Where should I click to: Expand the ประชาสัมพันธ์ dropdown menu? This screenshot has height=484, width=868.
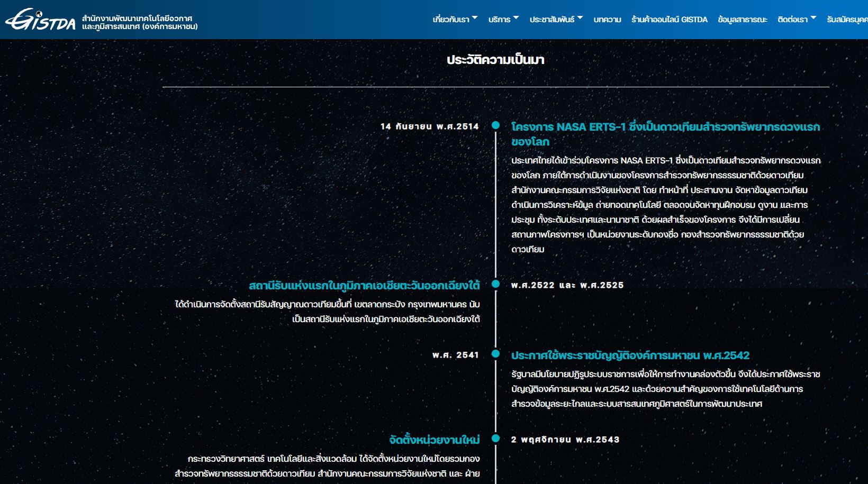point(556,20)
